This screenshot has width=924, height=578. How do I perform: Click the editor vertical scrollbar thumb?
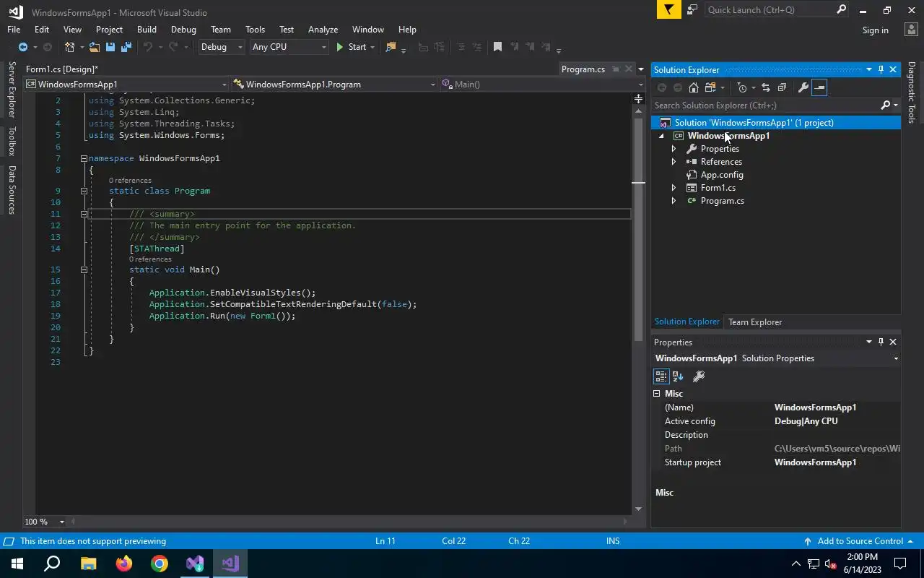638,230
